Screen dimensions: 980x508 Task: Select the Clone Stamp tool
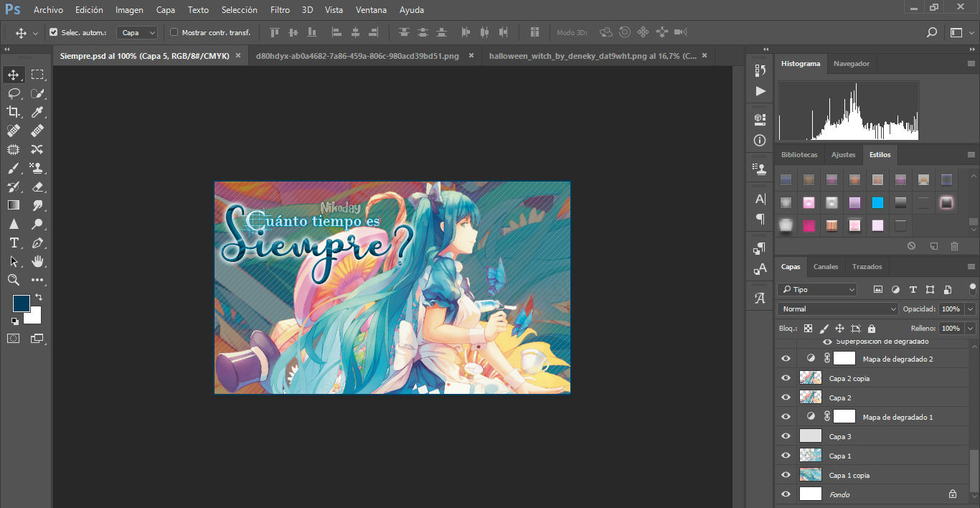[37, 168]
